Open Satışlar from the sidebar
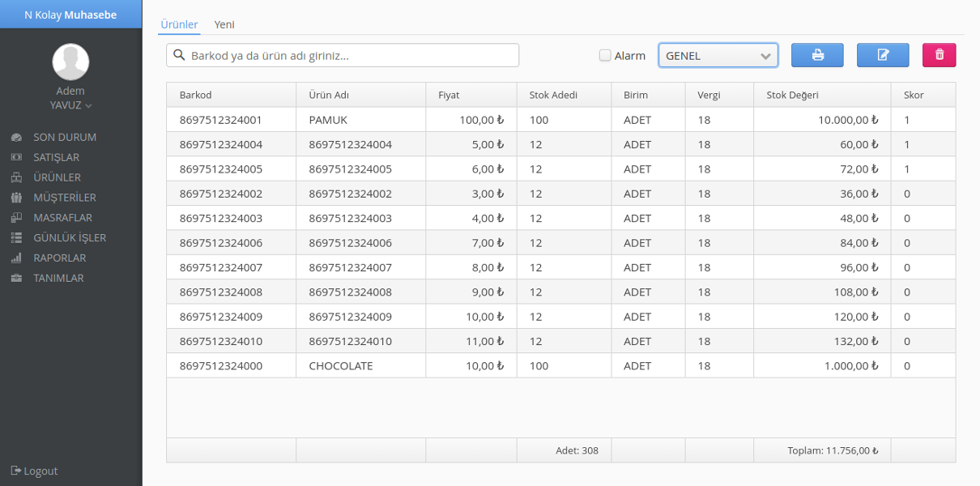 point(56,157)
